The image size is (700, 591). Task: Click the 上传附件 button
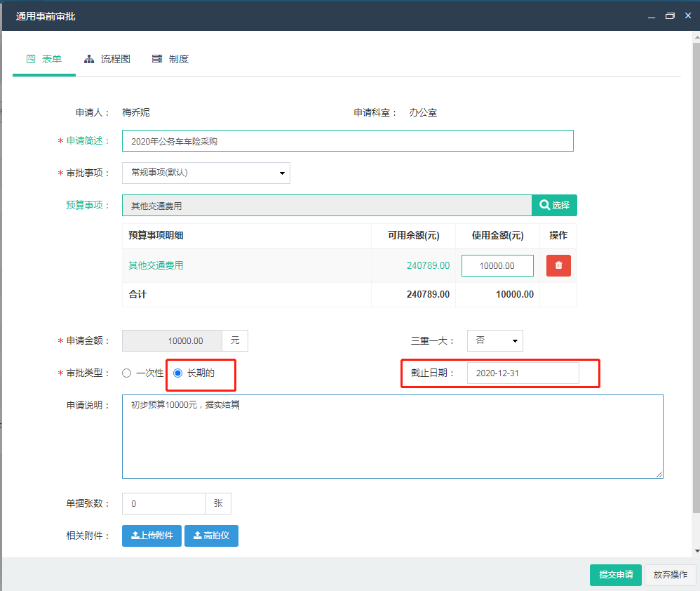(x=152, y=536)
